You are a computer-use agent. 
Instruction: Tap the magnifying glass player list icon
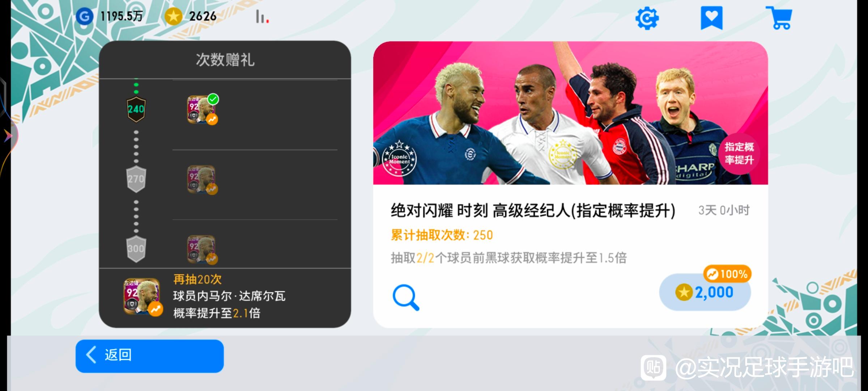406,298
